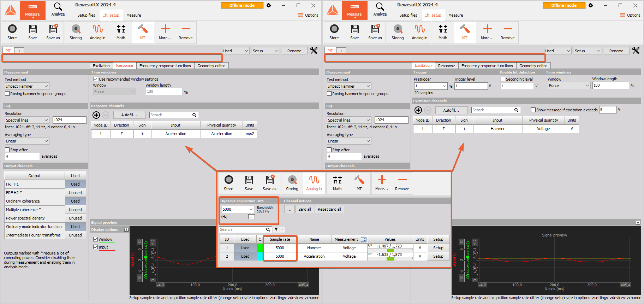This screenshot has width=644, height=304.
Task: Click Rename button in left window
Action: 294,51
